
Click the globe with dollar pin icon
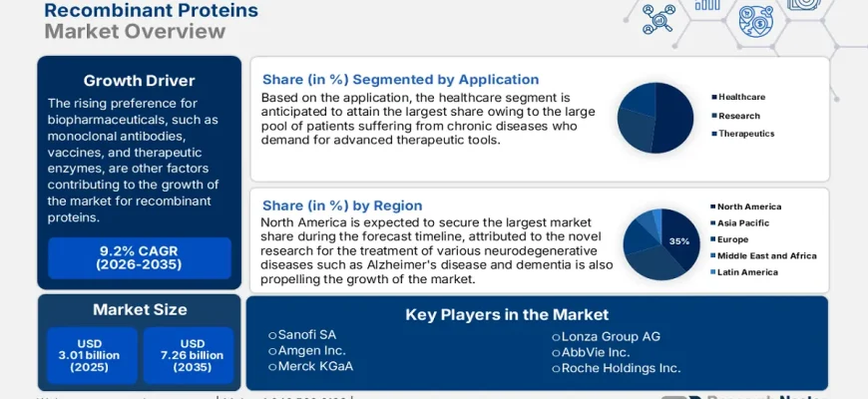755,20
